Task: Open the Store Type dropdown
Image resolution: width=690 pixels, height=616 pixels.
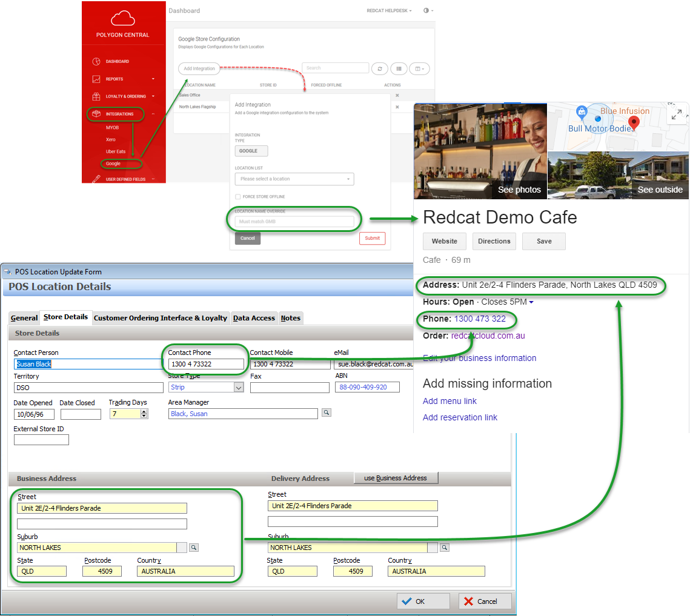Action: [x=239, y=387]
